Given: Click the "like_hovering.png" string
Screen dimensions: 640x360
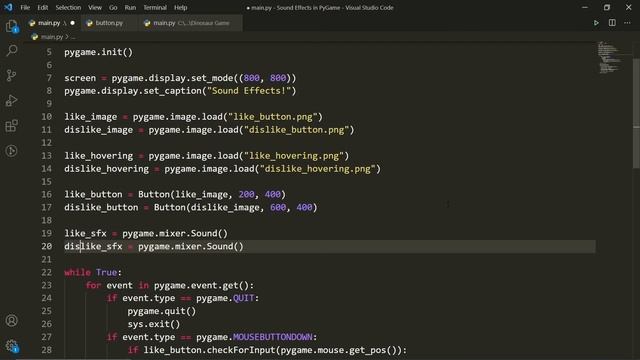Looking at the screenshot, I should tap(294, 156).
